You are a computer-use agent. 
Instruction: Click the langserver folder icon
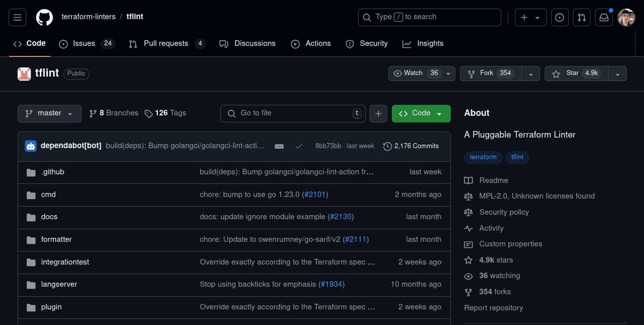click(31, 285)
